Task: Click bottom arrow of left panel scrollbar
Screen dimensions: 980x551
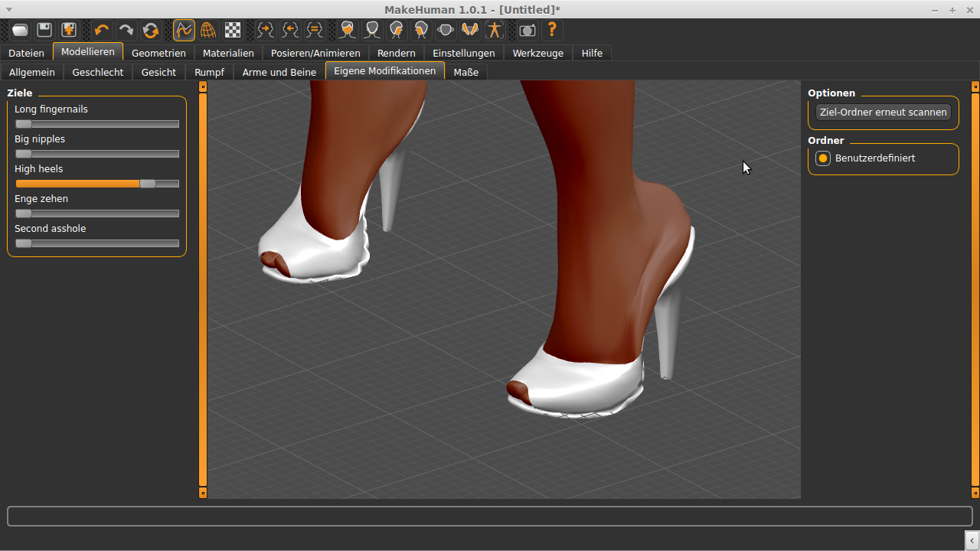Action: pos(203,494)
